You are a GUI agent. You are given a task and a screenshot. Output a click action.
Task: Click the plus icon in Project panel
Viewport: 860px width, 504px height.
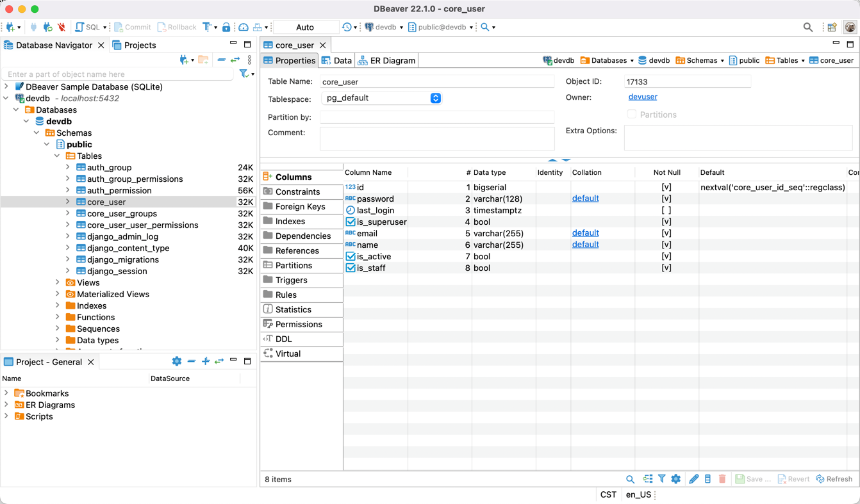coord(206,361)
